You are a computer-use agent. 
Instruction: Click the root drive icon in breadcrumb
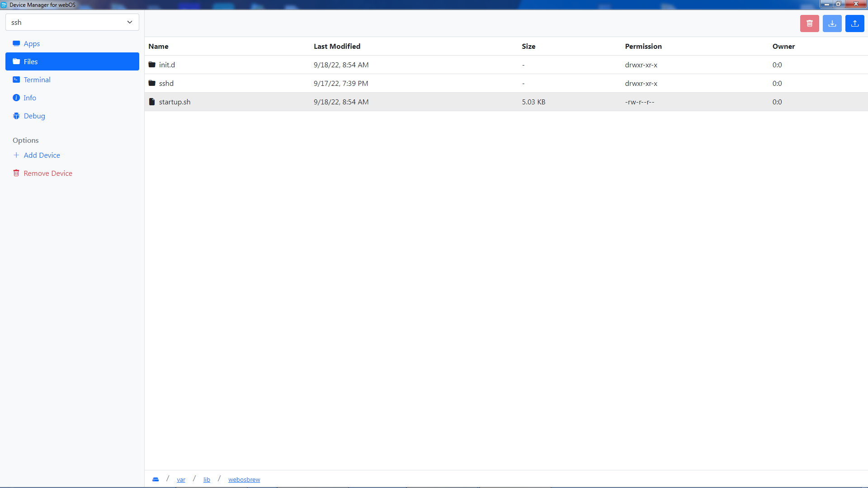pos(156,479)
